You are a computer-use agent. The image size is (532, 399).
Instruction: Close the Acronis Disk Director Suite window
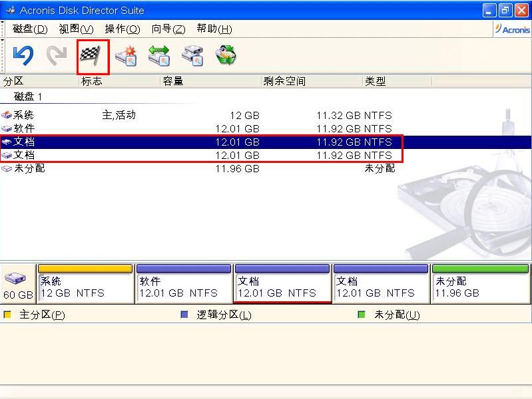521,11
